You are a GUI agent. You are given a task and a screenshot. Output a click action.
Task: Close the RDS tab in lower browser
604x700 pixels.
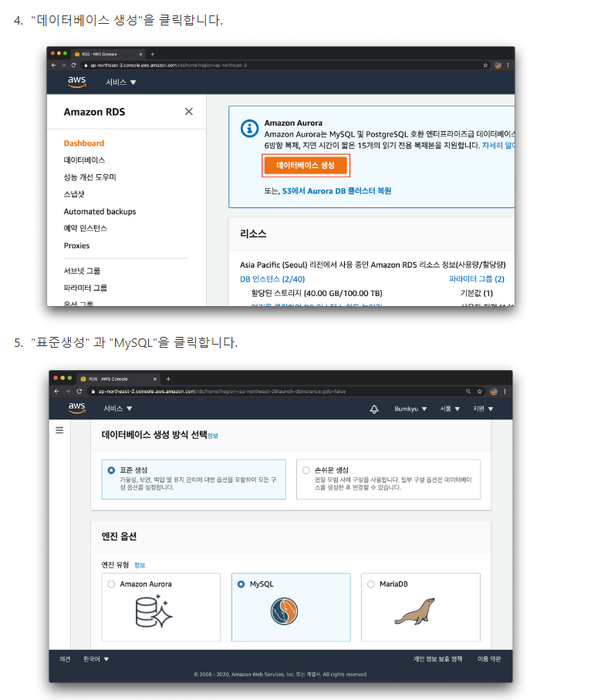pos(155,379)
